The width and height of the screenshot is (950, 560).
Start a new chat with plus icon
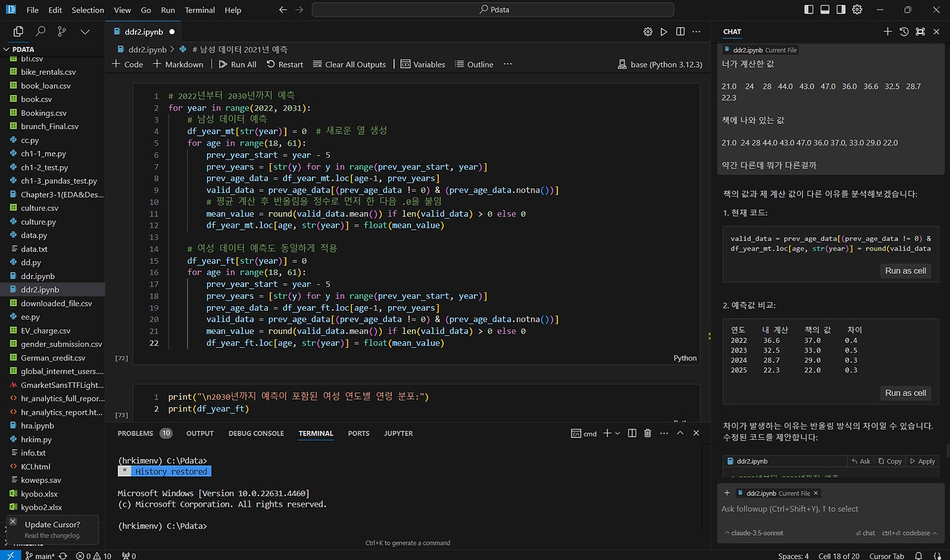(x=888, y=32)
